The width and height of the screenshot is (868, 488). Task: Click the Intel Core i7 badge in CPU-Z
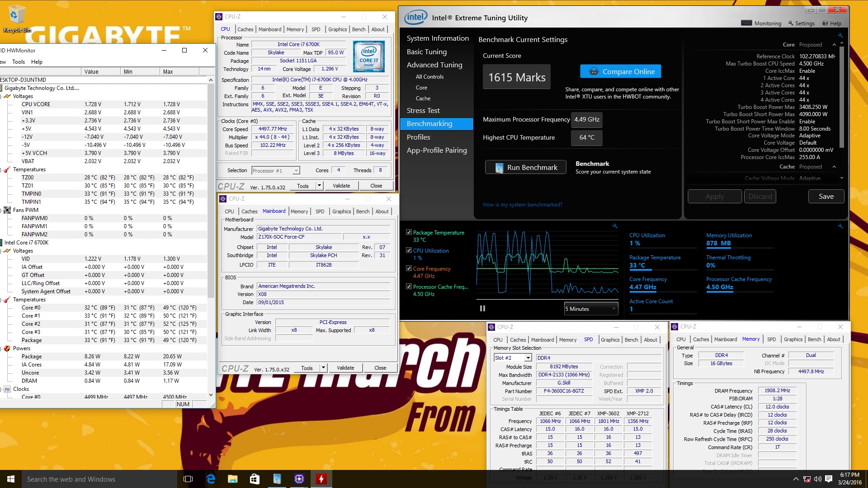coord(369,56)
